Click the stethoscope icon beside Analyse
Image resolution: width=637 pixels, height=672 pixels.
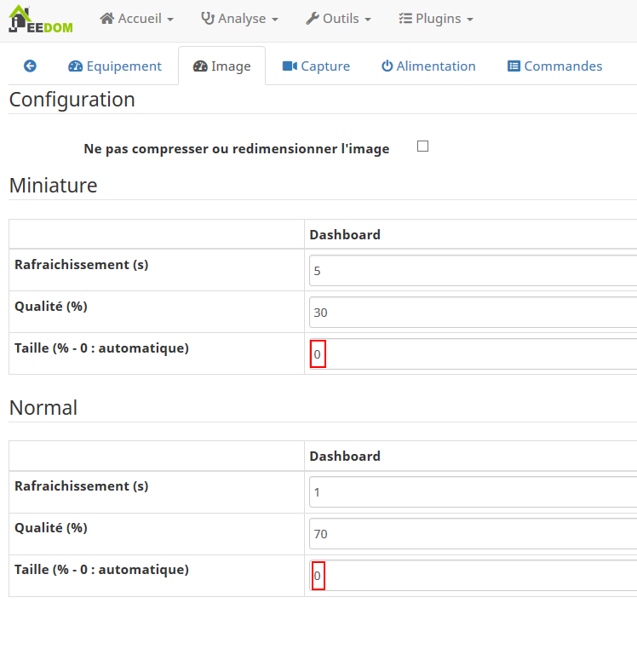207,19
